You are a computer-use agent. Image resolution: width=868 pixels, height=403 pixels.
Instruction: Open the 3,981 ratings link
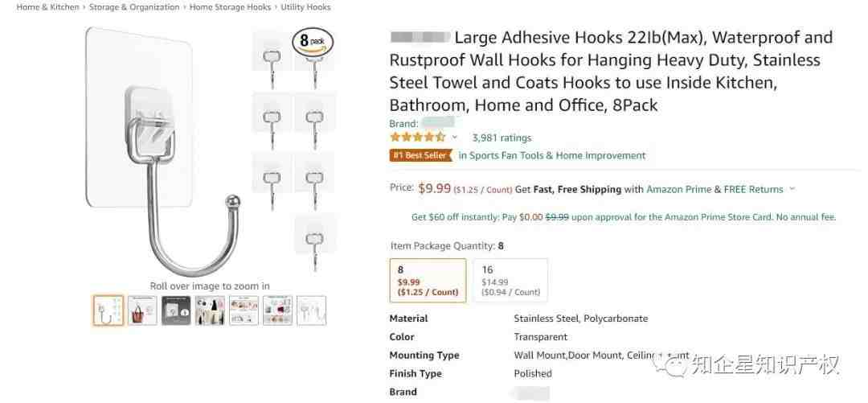tap(502, 138)
